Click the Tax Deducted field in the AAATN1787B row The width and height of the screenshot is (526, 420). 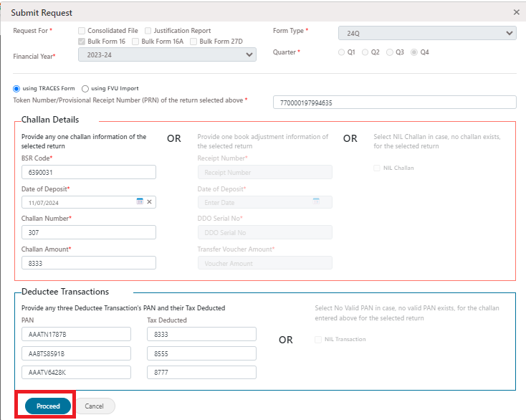click(x=201, y=334)
